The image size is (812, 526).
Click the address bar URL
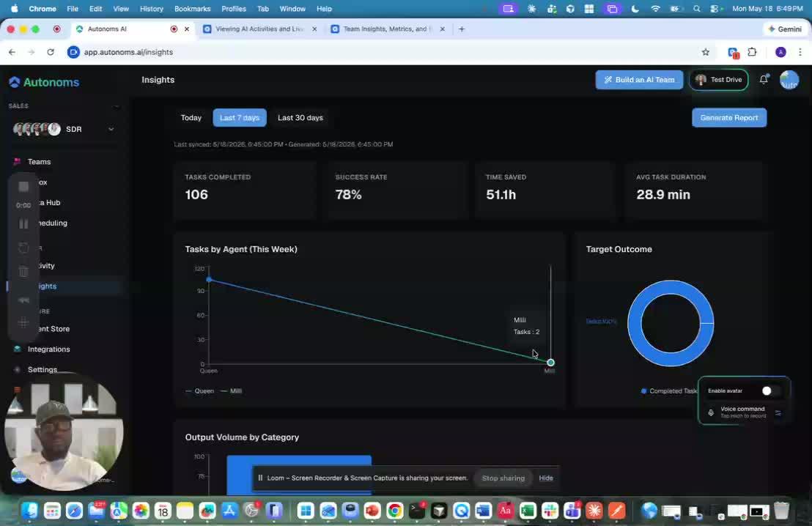pyautogui.click(x=128, y=52)
